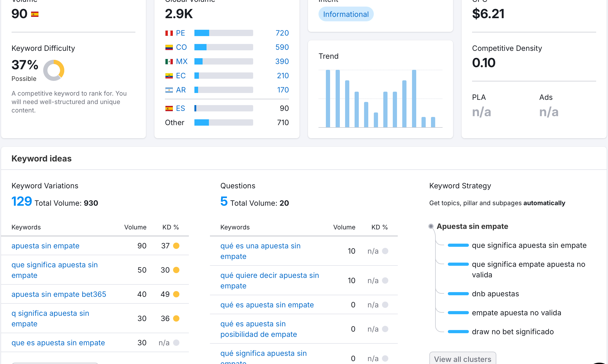
Task: Click the Argentina flag icon
Action: coord(169,90)
